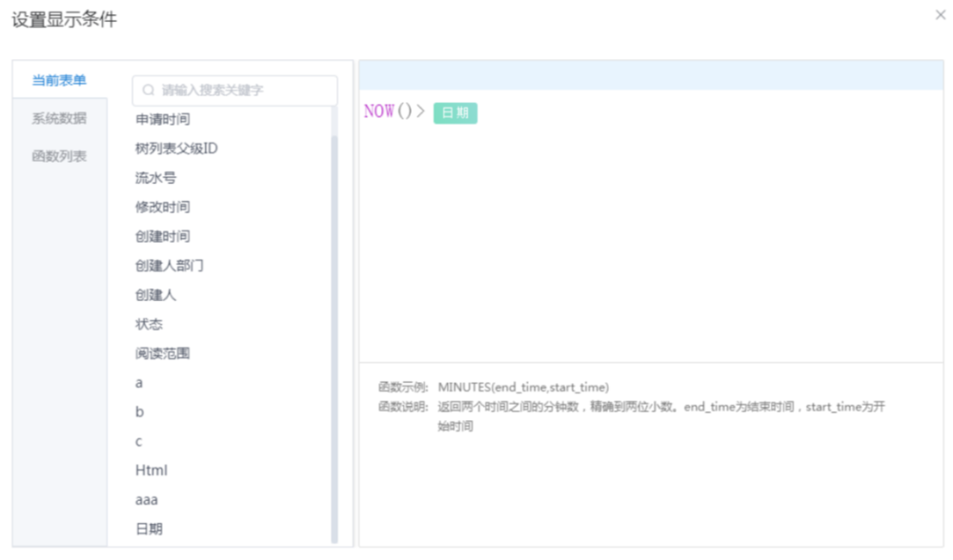953x560 pixels.
Task: Choose 树列表父级ID from the field list
Action: pos(176,149)
